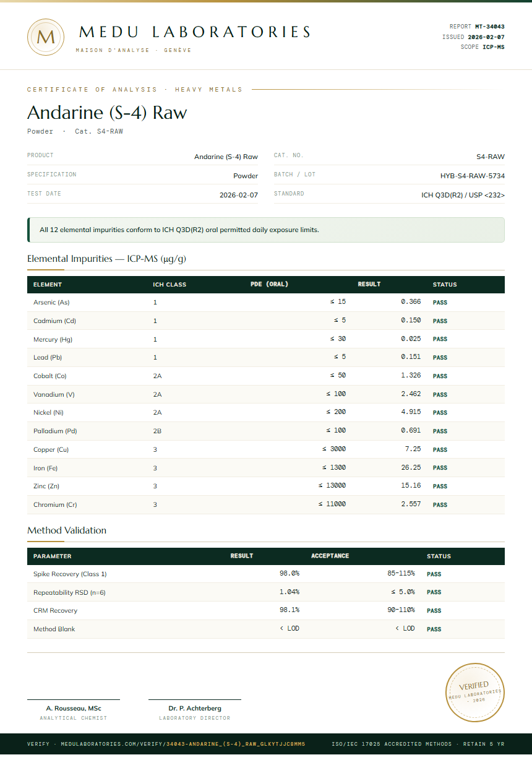
Task: Click the Lead (Pb) row label
Action: pos(48,358)
